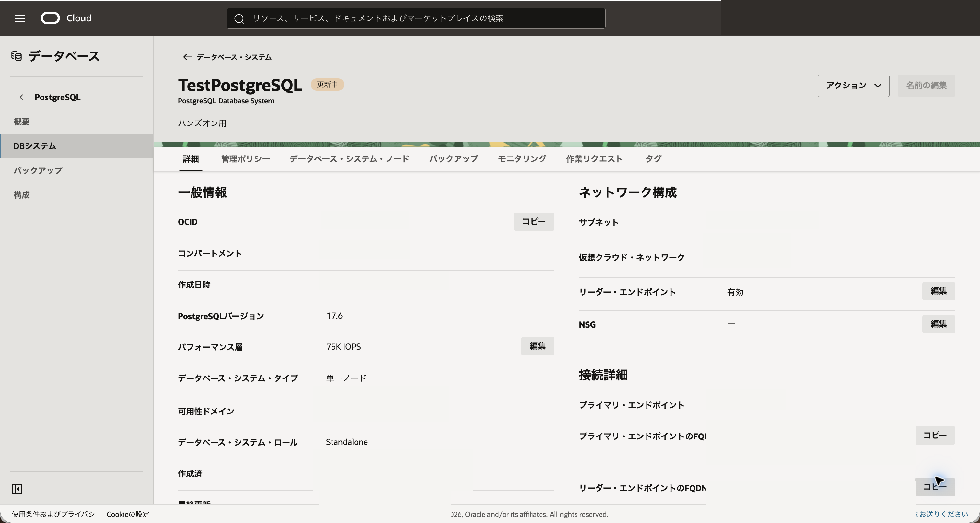Click the 一般情報 heading
980x523 pixels.
(203, 192)
